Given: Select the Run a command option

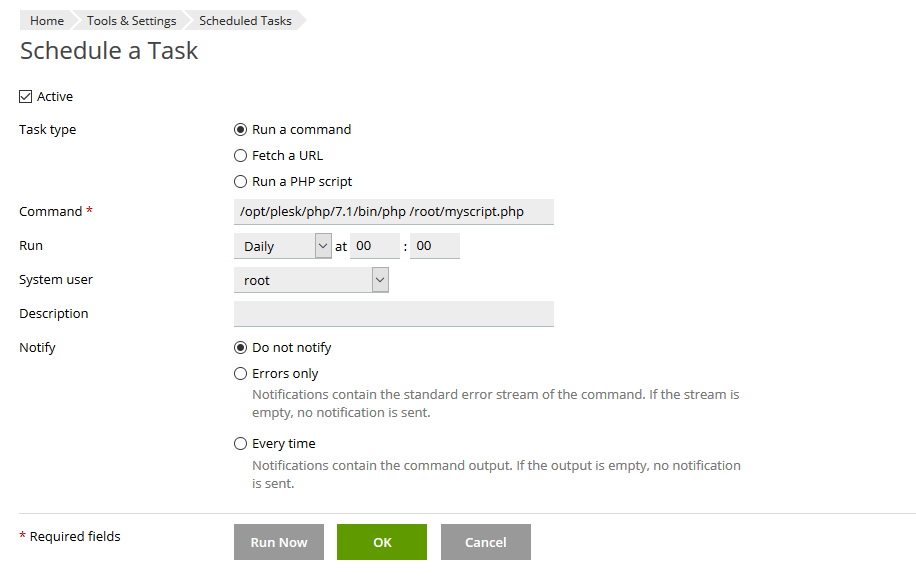Looking at the screenshot, I should (240, 130).
